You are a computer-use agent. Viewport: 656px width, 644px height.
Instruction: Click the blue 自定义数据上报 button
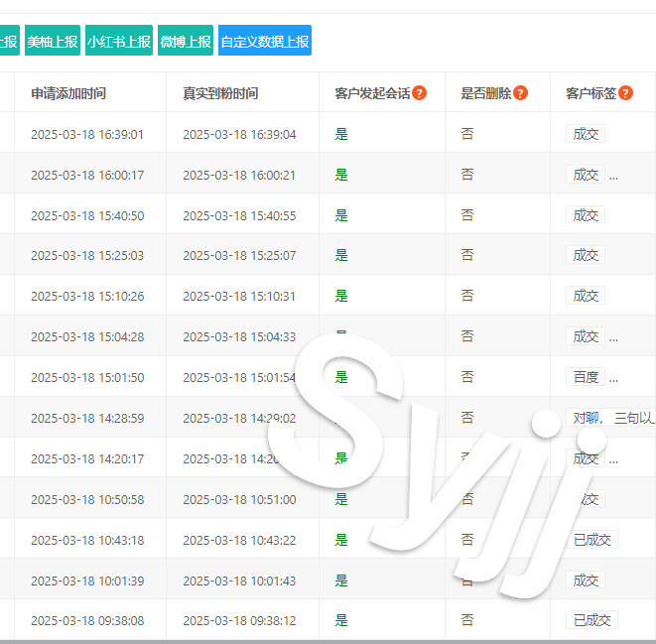pos(265,41)
